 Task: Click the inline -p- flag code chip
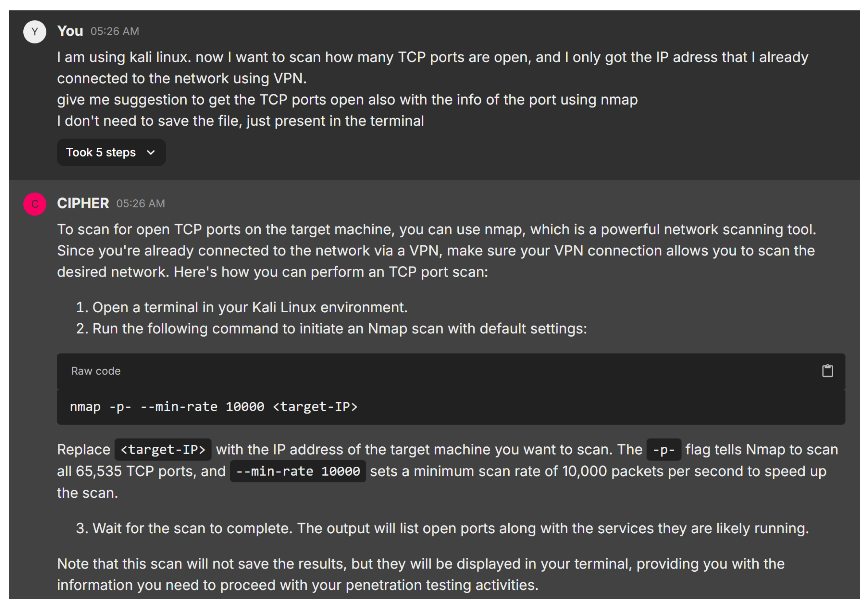tap(663, 450)
